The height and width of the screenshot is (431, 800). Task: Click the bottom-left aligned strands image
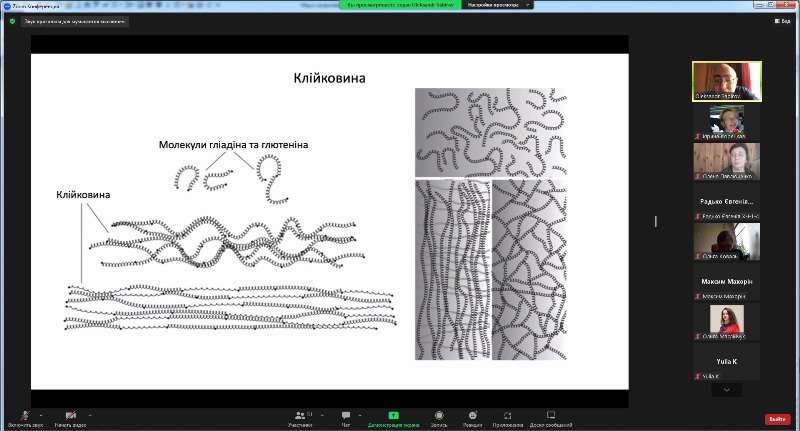[x=453, y=269]
